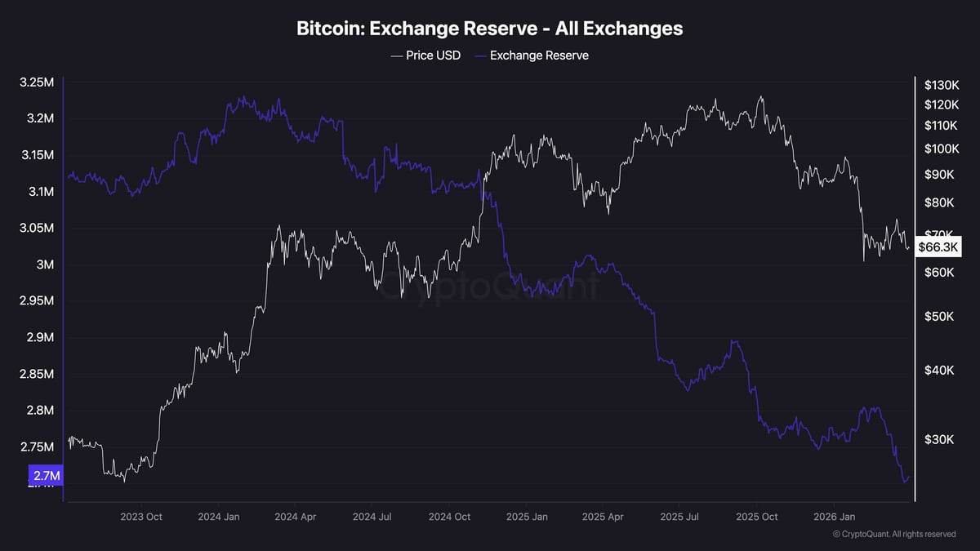Select the $66.3K current price badge
Image resolution: width=980 pixels, height=551 pixels.
pyautogui.click(x=937, y=247)
